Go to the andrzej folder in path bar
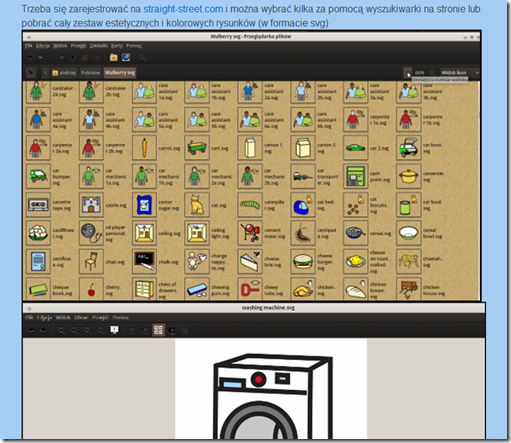Screen dimensions: 511x443 tap(64, 73)
